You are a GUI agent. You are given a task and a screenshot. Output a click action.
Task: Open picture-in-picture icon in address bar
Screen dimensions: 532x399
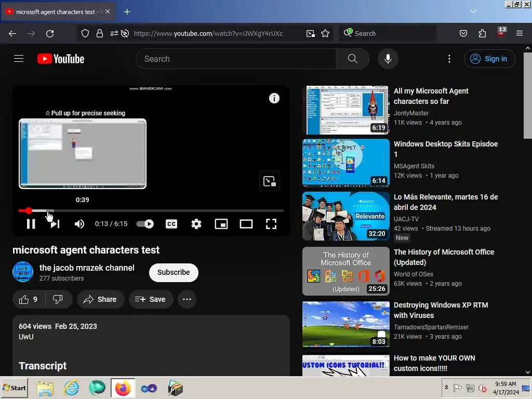coord(311,33)
